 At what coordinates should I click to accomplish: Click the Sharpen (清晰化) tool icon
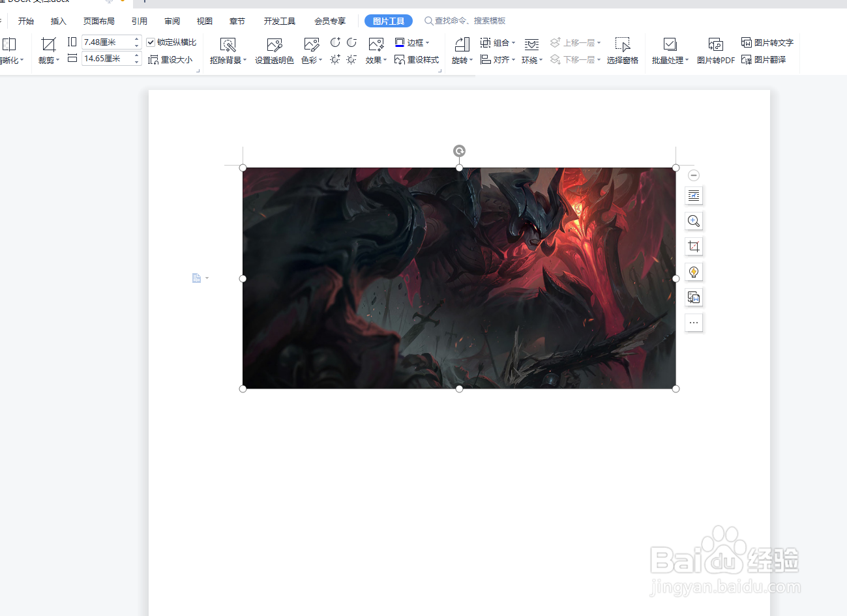point(9,44)
